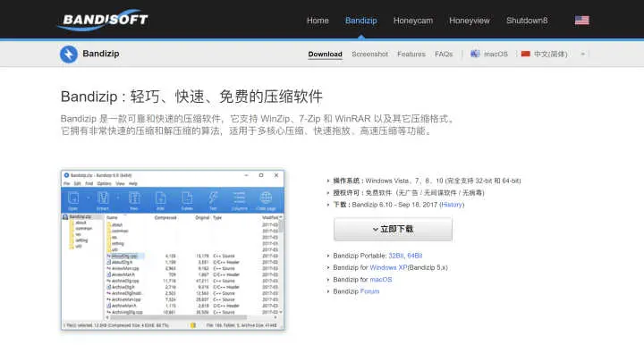Open the Honeycam product page
Viewport: 644px width, 362px height.
[x=412, y=21]
